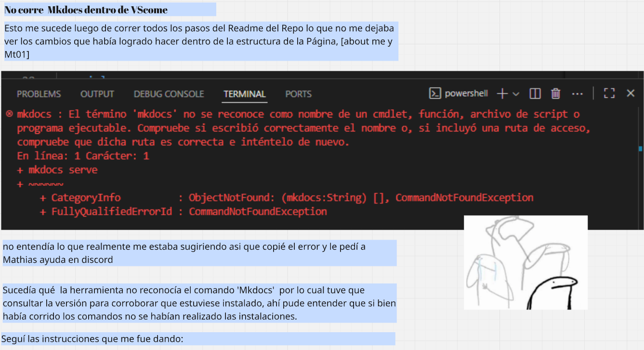
Task: Switch to the PROBLEMS tab
Action: click(x=39, y=94)
